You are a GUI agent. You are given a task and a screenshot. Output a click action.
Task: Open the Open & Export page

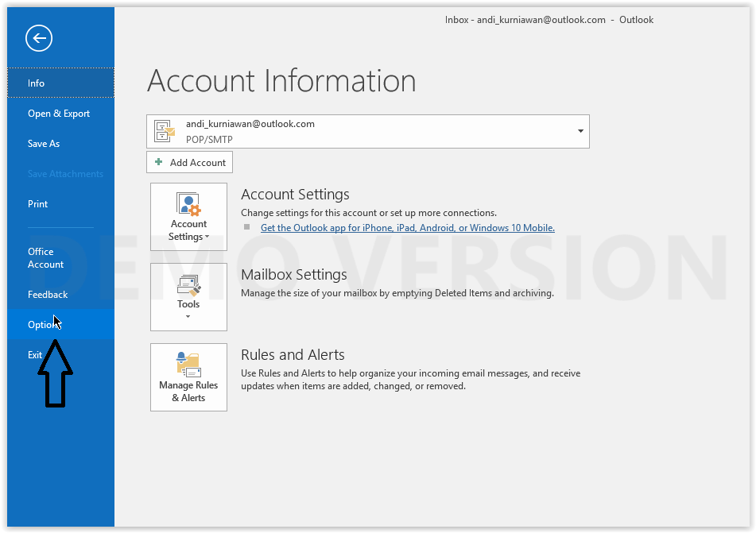pos(60,114)
